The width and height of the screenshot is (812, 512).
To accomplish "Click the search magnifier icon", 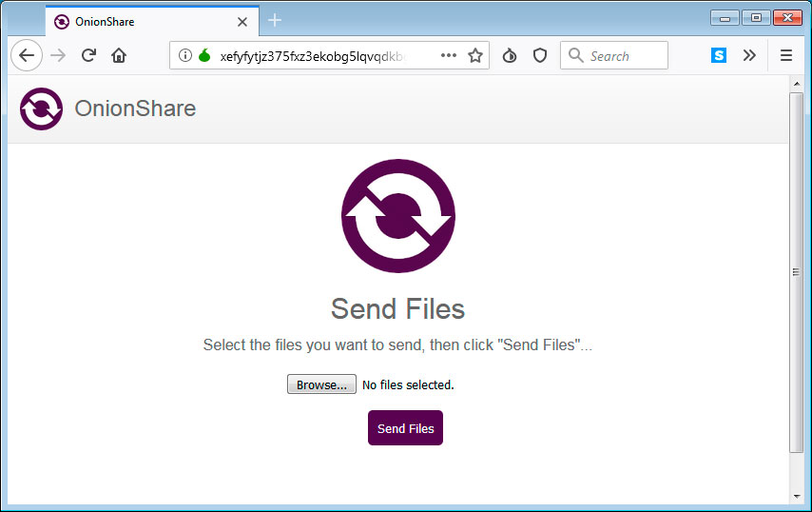I will click(x=575, y=55).
